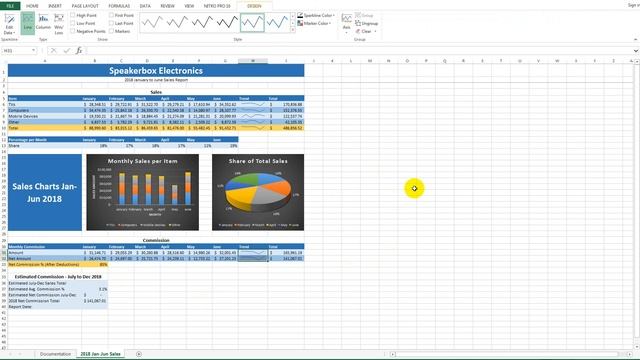This screenshot has height=360, width=640.
Task: Select Sales Charts Jan-Jun 2018 box
Action: tap(45, 192)
